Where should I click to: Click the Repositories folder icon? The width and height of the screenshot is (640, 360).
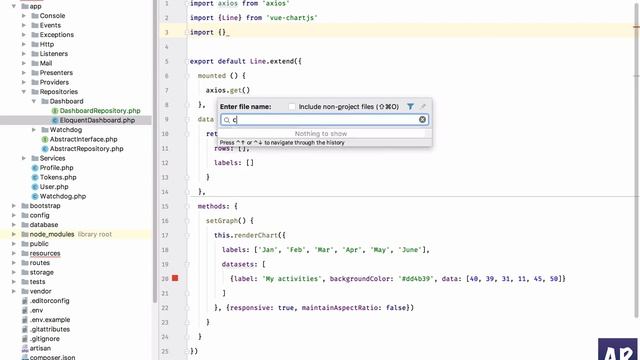click(x=35, y=92)
